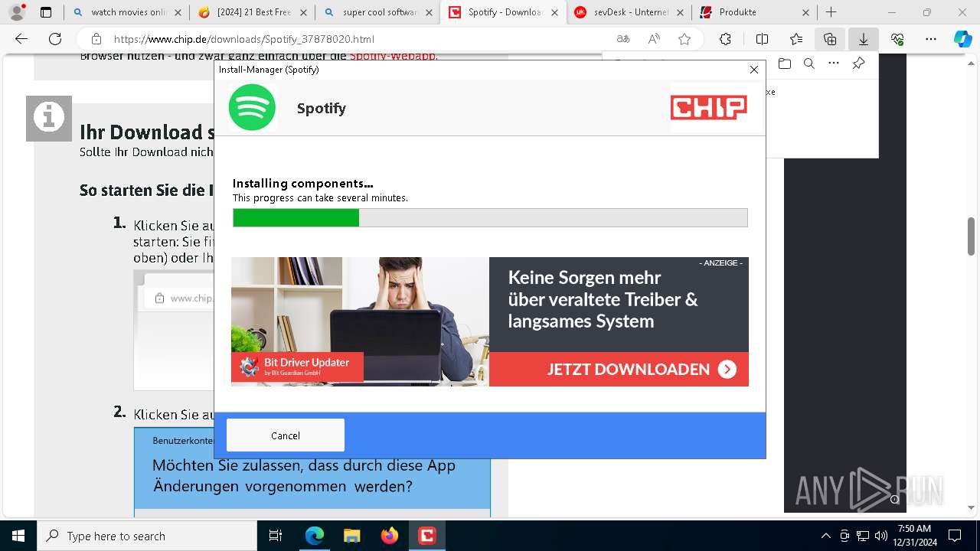Click the Spotify logo in Install-Manager
The width and height of the screenshot is (980, 551).
pos(252,108)
